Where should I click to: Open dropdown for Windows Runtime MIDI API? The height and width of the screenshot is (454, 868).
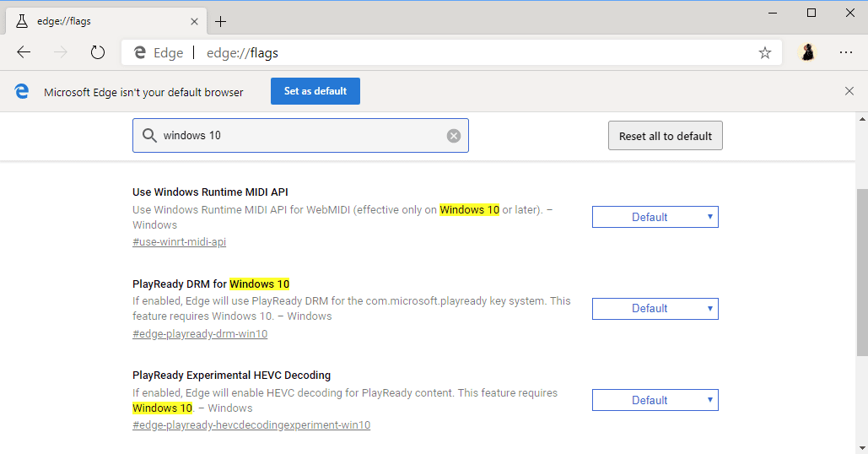(x=655, y=217)
